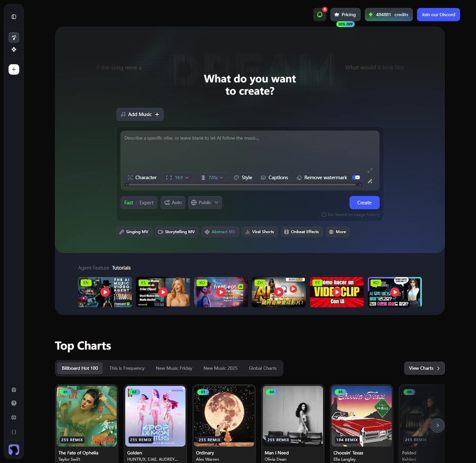Viewport: 476px width, 463px height.
Task: Click the Create button
Action: click(364, 203)
